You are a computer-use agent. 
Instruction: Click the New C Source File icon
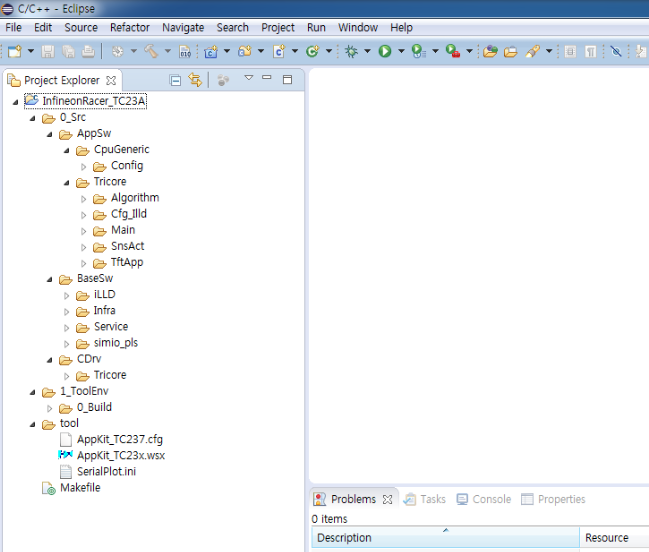point(279,51)
